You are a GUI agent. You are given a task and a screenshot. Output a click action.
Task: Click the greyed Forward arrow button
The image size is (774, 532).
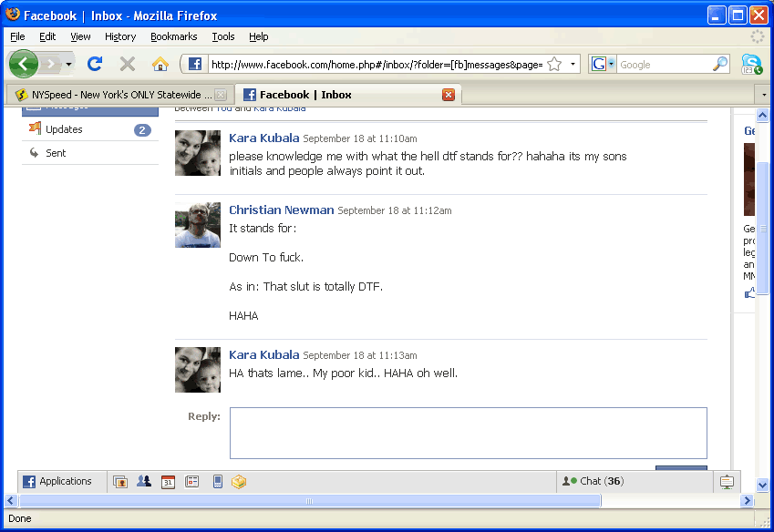[x=50, y=64]
